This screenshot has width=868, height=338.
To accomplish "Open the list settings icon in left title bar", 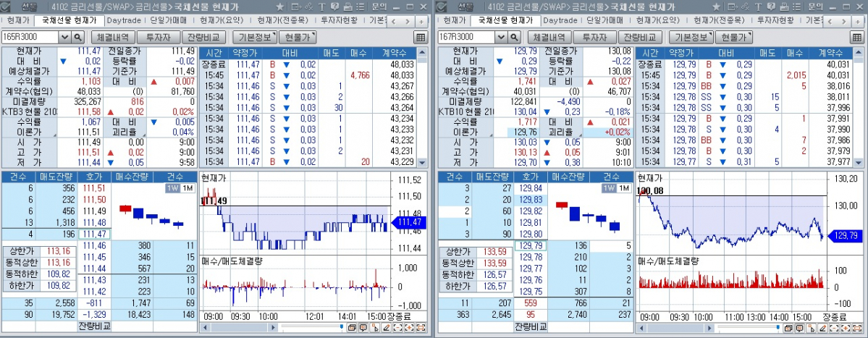I will (361, 7).
